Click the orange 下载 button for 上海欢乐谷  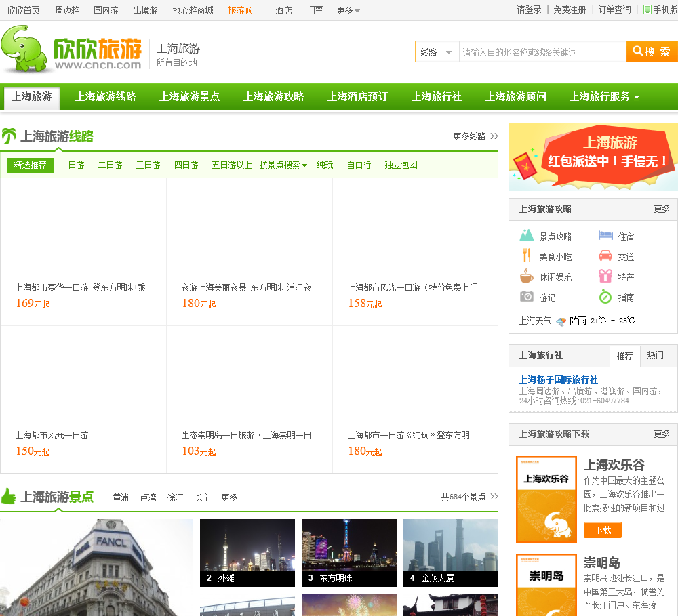602,530
